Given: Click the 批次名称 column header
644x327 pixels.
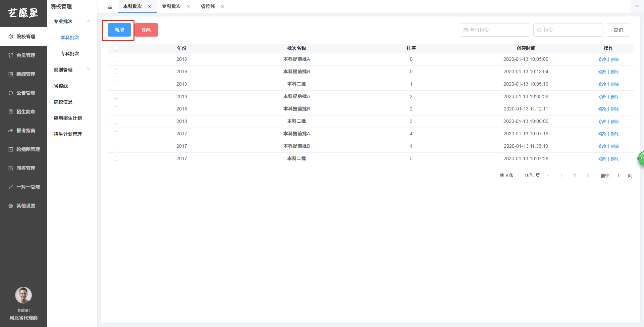Looking at the screenshot, I should [297, 48].
